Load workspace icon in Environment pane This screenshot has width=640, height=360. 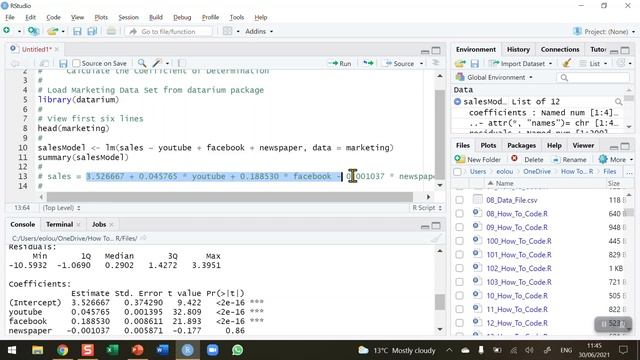click(460, 64)
